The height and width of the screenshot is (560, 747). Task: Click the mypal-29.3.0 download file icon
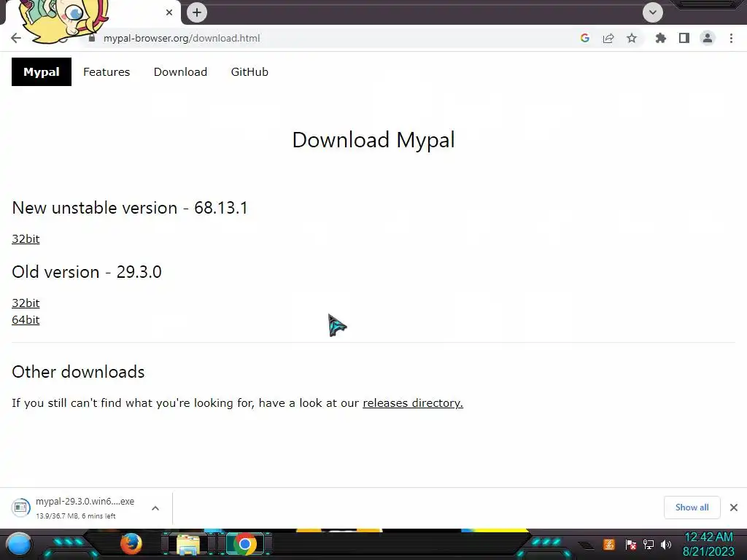20,507
